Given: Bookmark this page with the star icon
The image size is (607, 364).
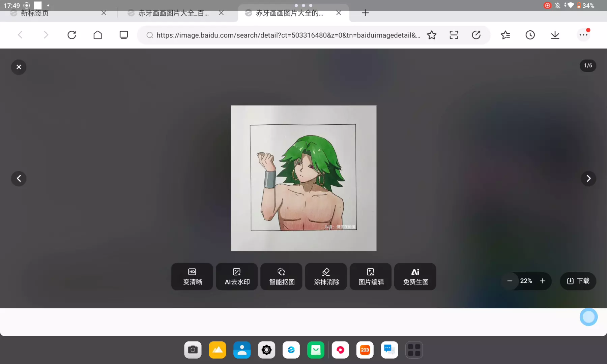Looking at the screenshot, I should coord(431,35).
